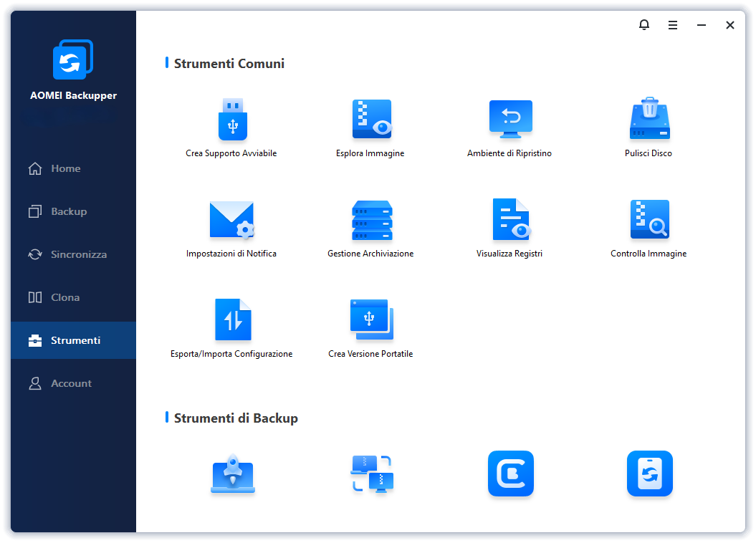The height and width of the screenshot is (543, 756).
Task: Open the hamburger menu in title bar
Action: [x=673, y=25]
